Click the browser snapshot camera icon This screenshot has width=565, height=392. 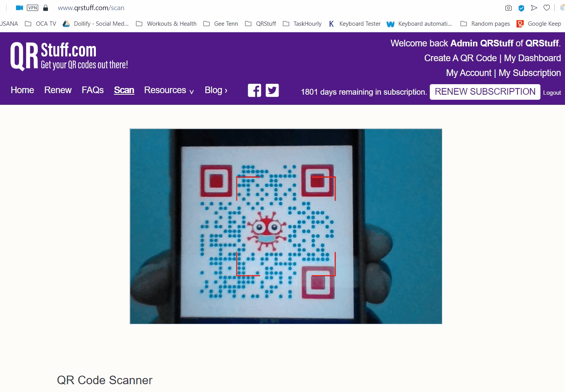[508, 8]
